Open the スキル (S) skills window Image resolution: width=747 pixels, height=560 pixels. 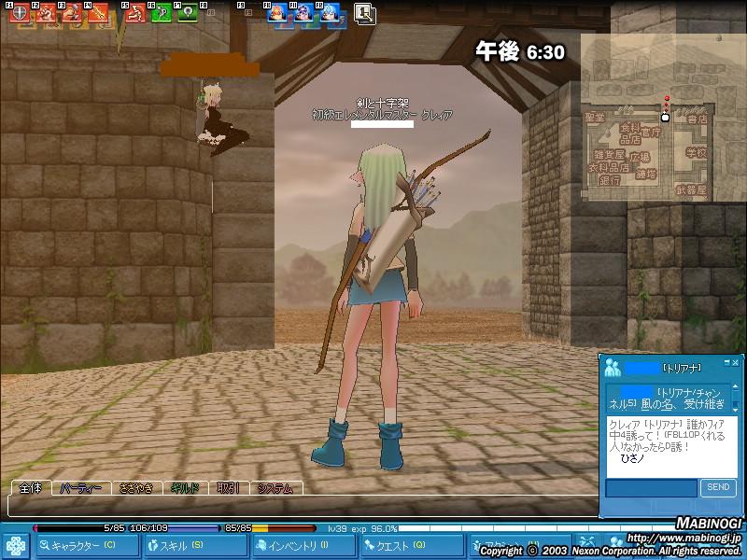pos(195,546)
